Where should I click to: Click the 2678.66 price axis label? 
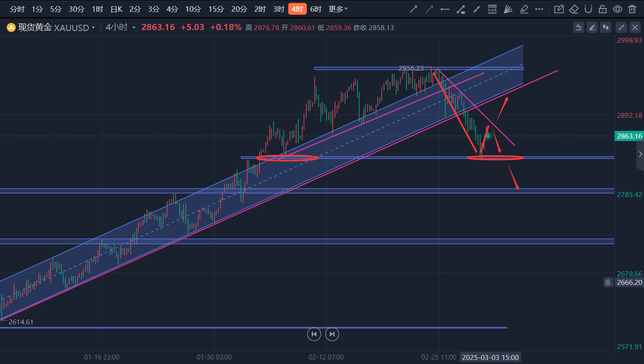pyautogui.click(x=629, y=274)
